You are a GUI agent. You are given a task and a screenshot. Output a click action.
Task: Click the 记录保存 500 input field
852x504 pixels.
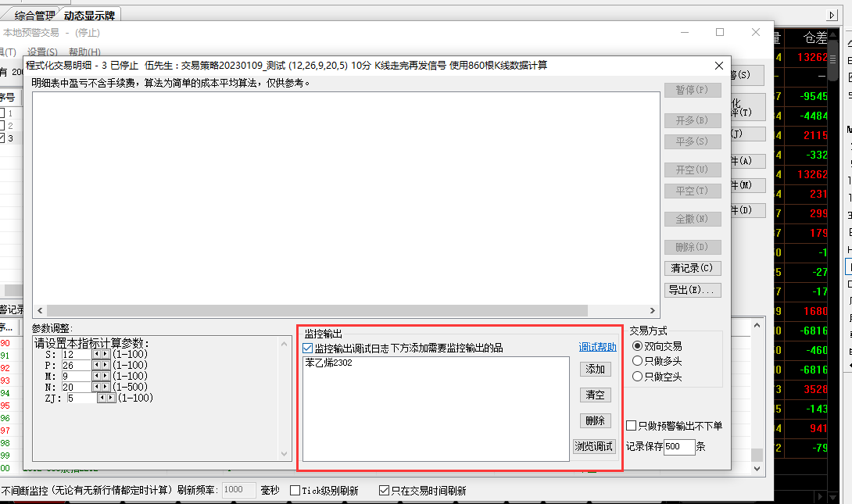coord(679,446)
